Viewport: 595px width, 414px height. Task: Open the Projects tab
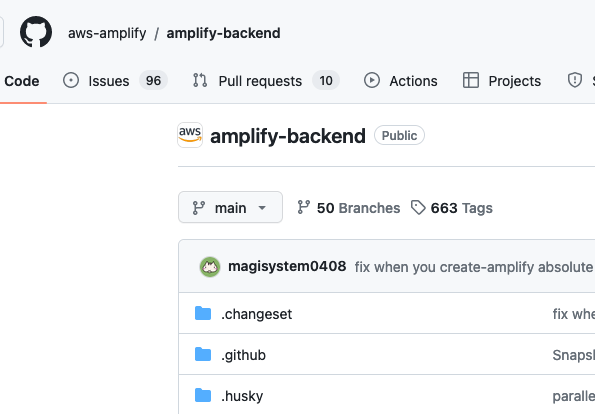pos(502,81)
